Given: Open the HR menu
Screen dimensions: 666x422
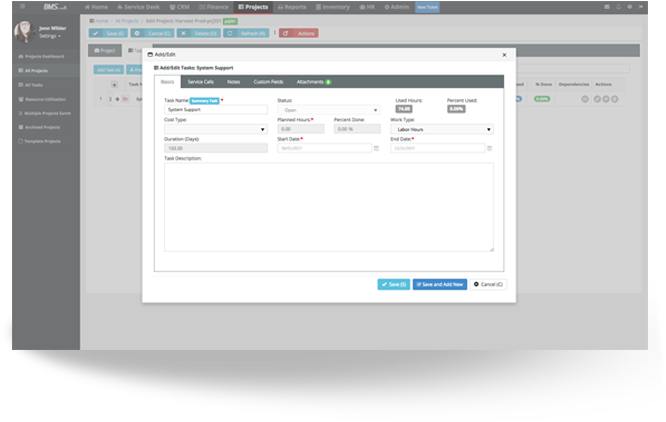Looking at the screenshot, I should pyautogui.click(x=367, y=7).
